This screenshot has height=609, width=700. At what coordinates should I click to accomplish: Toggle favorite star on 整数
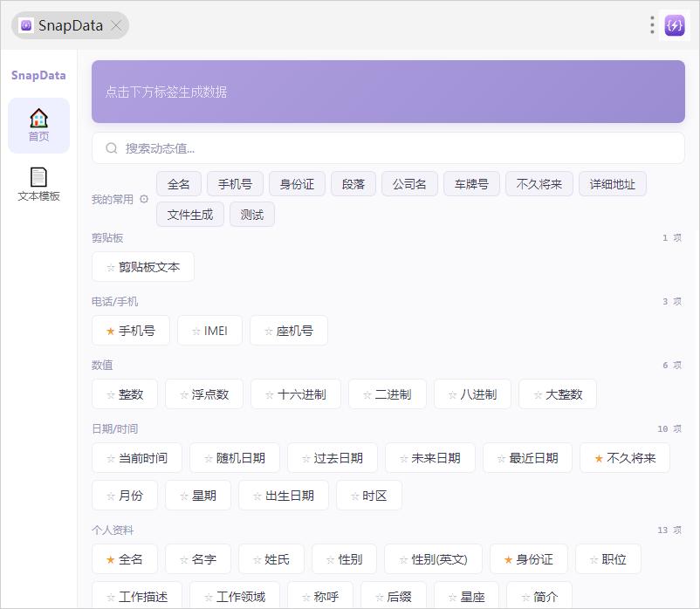(x=111, y=395)
